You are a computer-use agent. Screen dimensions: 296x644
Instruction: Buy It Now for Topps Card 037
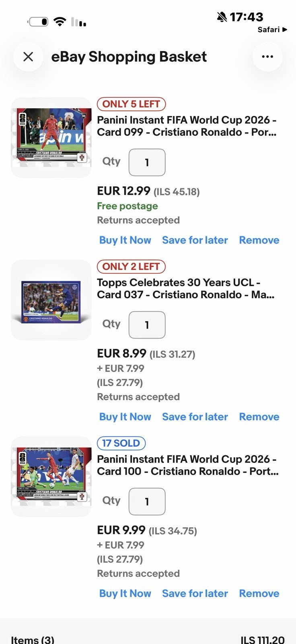coord(125,417)
